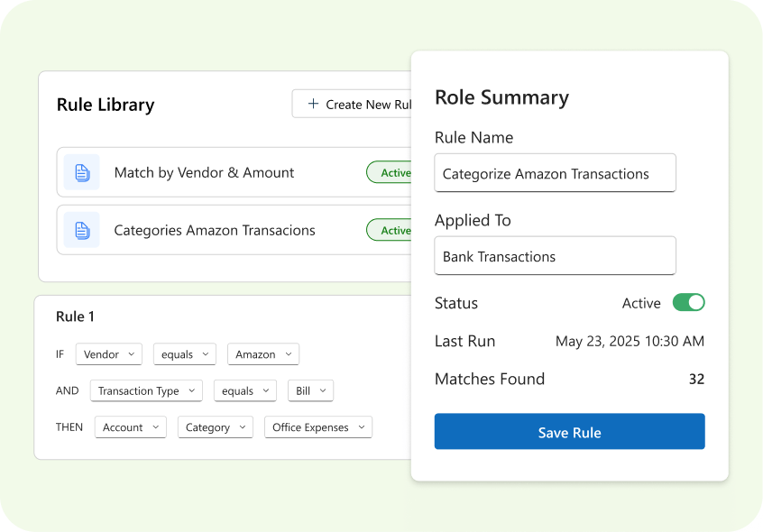The image size is (763, 532).
Task: Expand the equals operator in the AND row
Action: [x=245, y=390]
